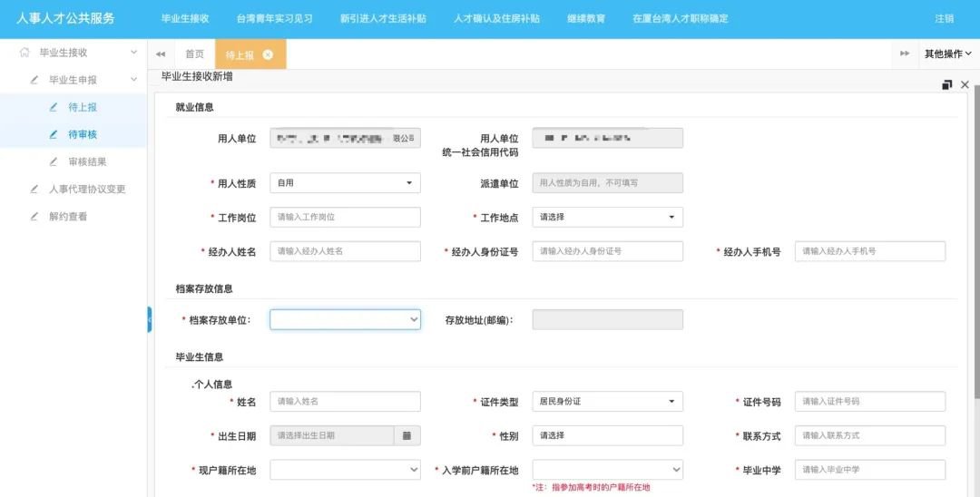Open the 用人性质 dropdown
980x497 pixels.
pos(345,183)
